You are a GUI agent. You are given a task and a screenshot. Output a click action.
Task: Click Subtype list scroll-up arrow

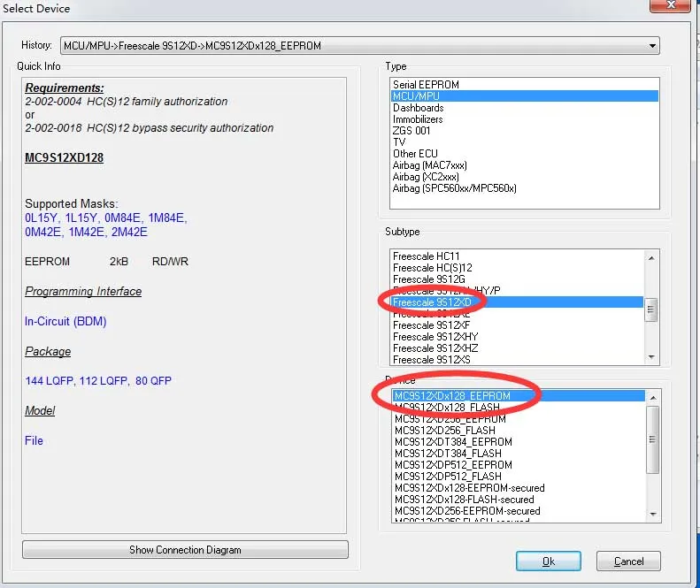(651, 258)
